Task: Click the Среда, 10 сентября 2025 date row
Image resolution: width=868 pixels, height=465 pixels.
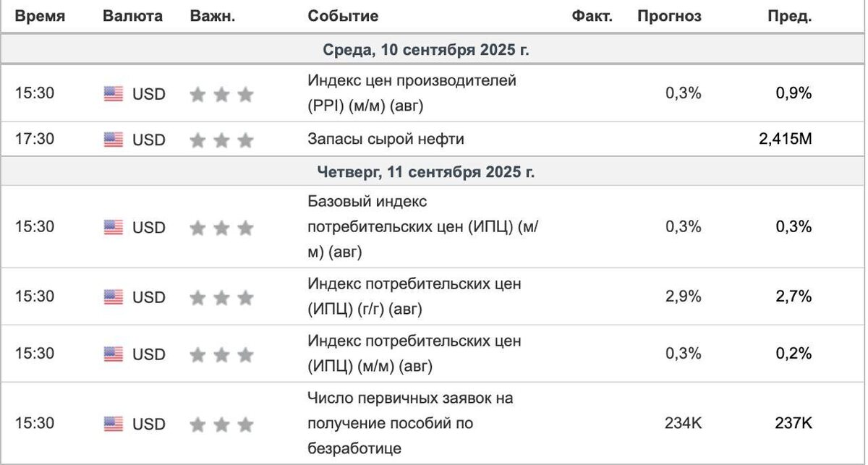Action: 427,51
